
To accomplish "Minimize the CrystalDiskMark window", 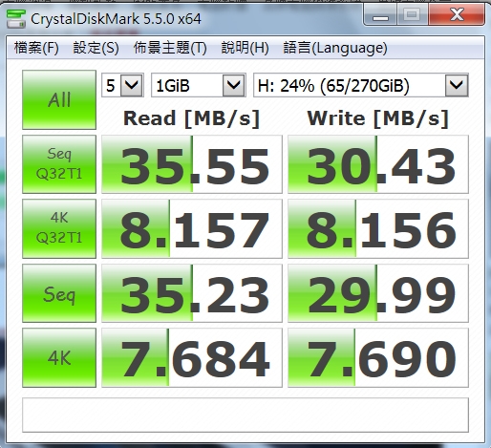I will tap(380, 14).
